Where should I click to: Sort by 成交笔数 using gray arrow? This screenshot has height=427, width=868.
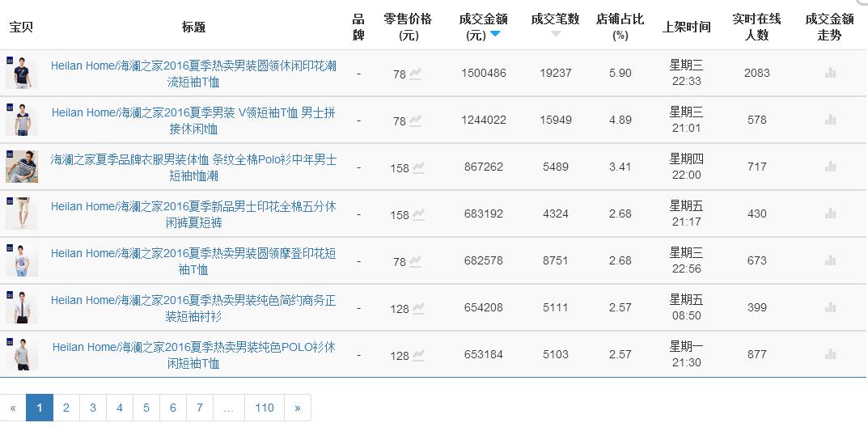(x=556, y=34)
